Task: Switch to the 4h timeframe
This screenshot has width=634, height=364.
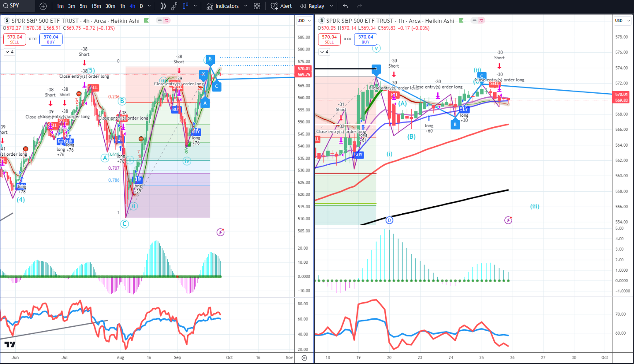Action: pyautogui.click(x=133, y=6)
